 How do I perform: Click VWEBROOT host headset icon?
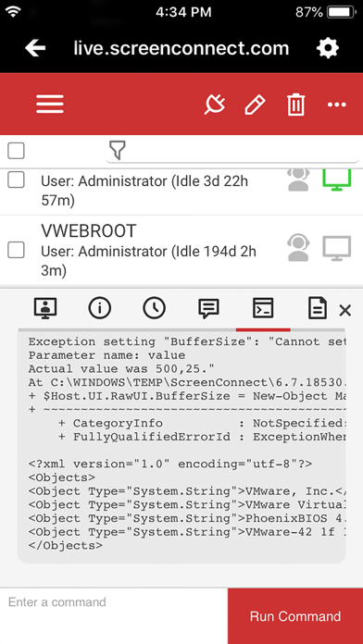point(298,247)
